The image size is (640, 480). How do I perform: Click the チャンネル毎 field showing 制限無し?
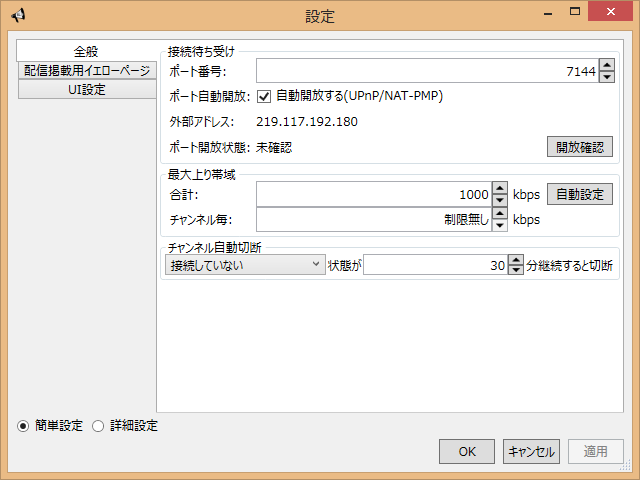[x=374, y=220]
